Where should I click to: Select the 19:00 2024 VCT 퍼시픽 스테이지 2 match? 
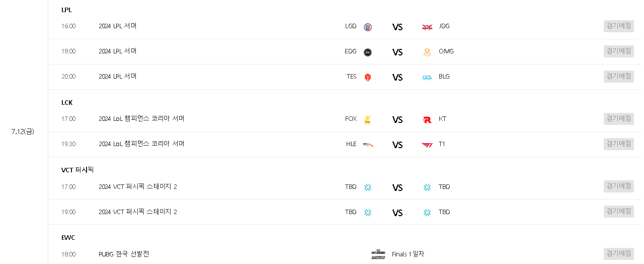pos(138,212)
